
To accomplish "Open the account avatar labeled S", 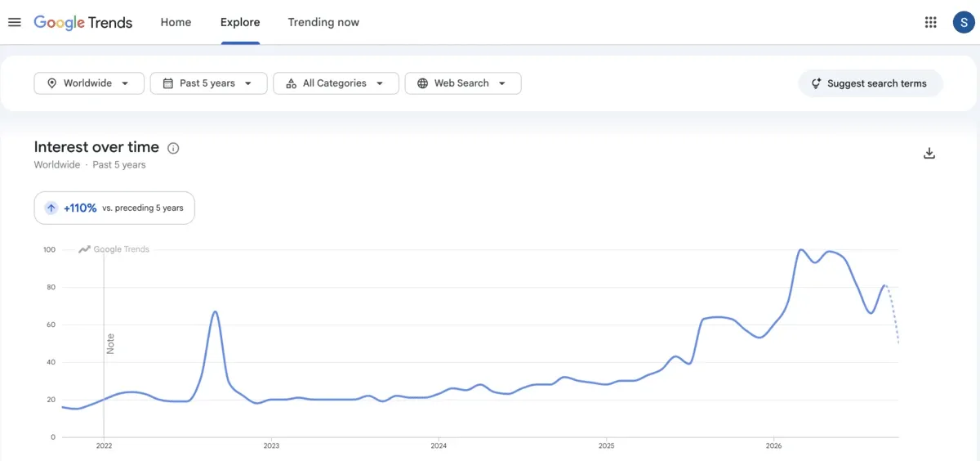I will pyautogui.click(x=964, y=22).
